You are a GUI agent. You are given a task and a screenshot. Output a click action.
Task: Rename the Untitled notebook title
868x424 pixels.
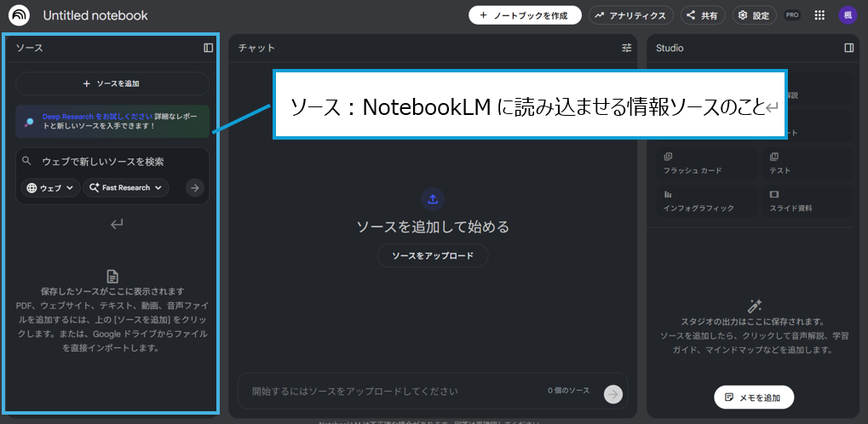tap(95, 15)
